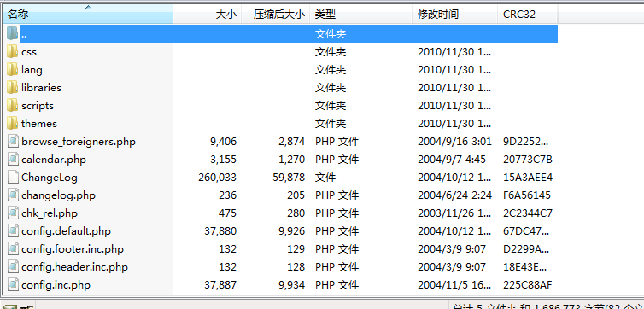
Task: Click the 128 compressed size of config.header.inc.php
Action: point(296,267)
